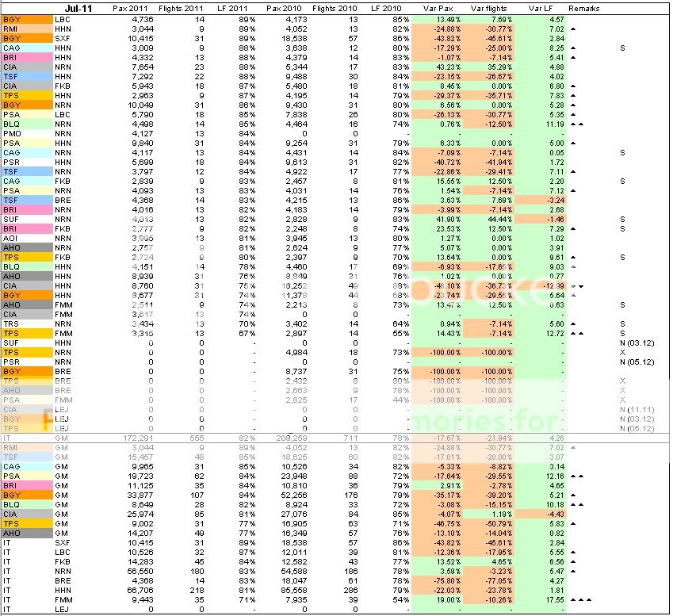Viewport: 673px width, 616px height.
Task: Click the triple up-arrow marker in IT FMM row
Action: [580, 599]
